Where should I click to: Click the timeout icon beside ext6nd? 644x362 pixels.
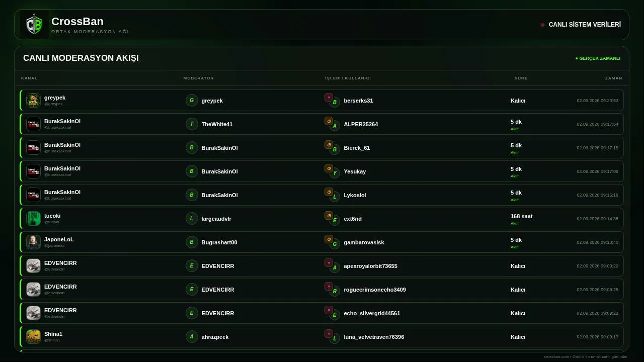click(329, 216)
